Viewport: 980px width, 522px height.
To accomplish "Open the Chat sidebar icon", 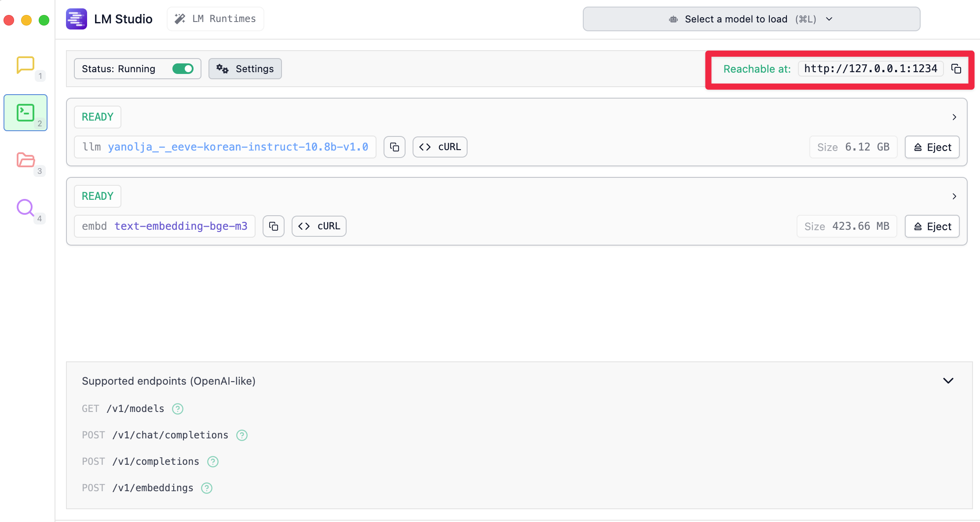I will click(x=26, y=65).
